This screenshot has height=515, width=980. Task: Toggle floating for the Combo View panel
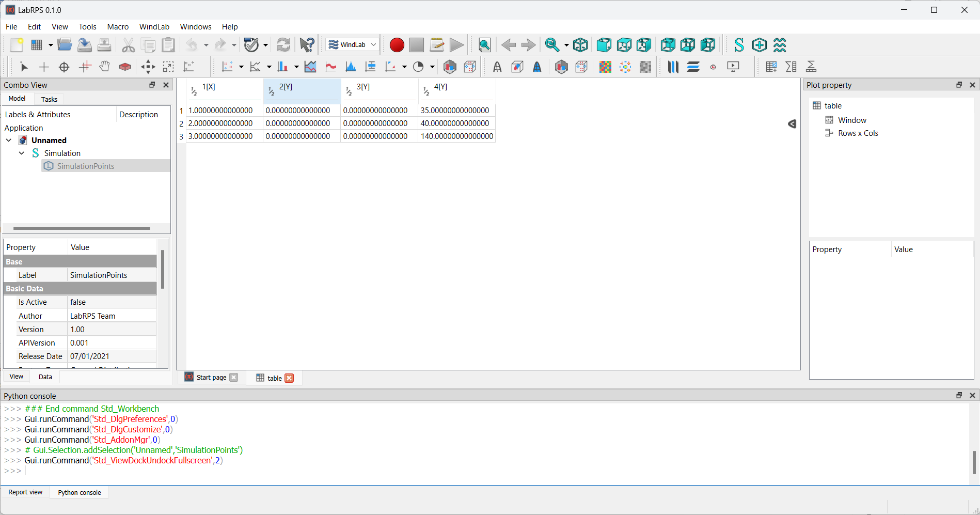pyautogui.click(x=152, y=85)
